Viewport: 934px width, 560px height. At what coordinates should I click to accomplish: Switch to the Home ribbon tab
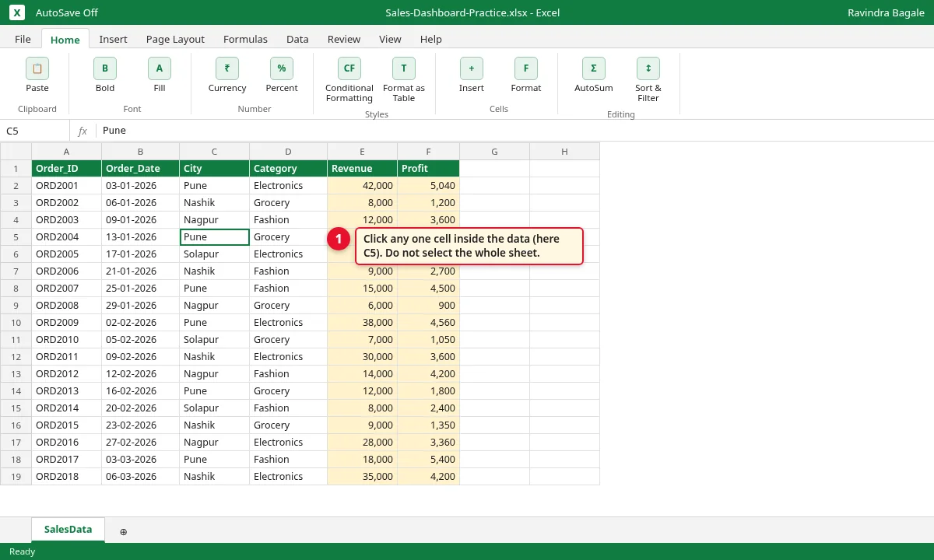[x=65, y=39]
